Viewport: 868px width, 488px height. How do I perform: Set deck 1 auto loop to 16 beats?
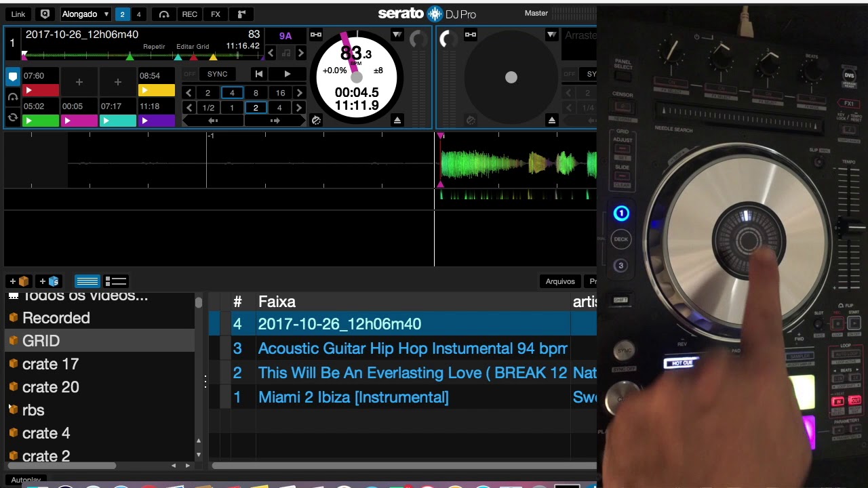(x=280, y=93)
